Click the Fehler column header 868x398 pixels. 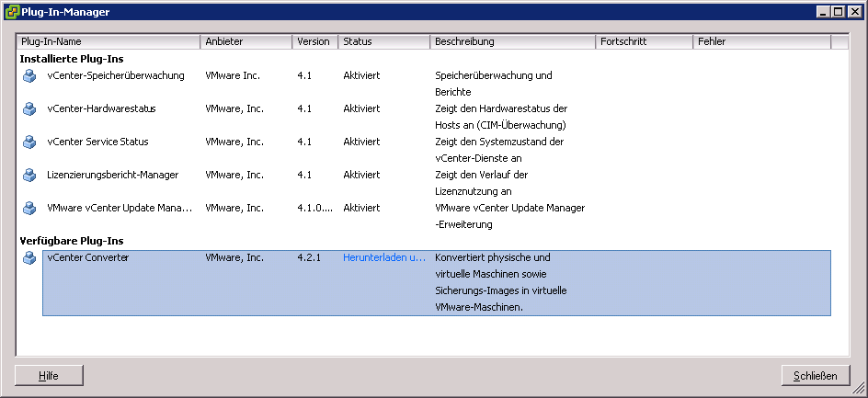click(x=761, y=42)
